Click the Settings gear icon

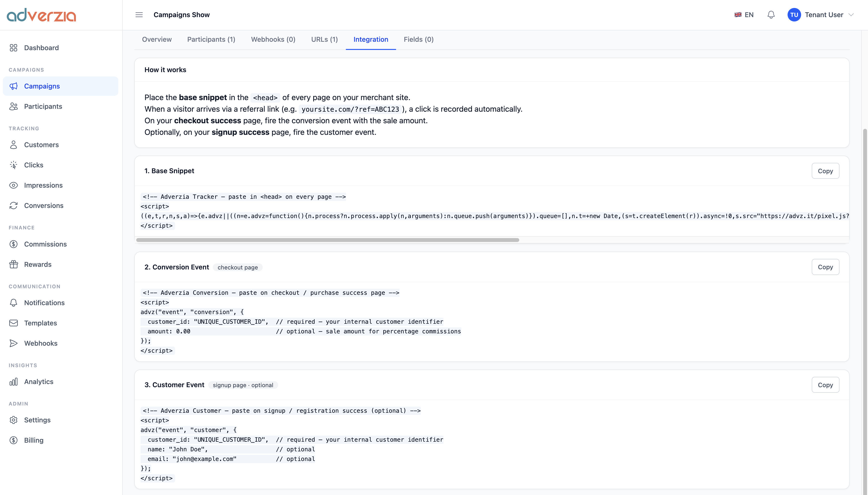coord(14,420)
